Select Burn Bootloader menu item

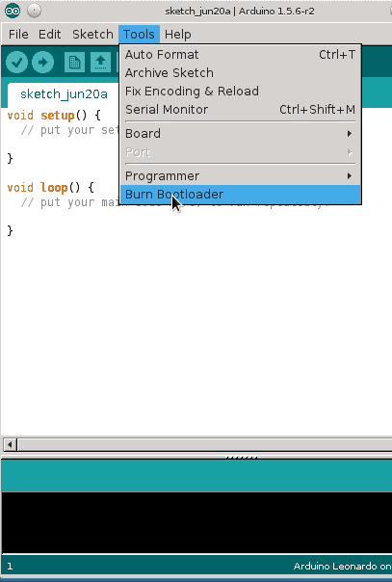tap(241, 195)
